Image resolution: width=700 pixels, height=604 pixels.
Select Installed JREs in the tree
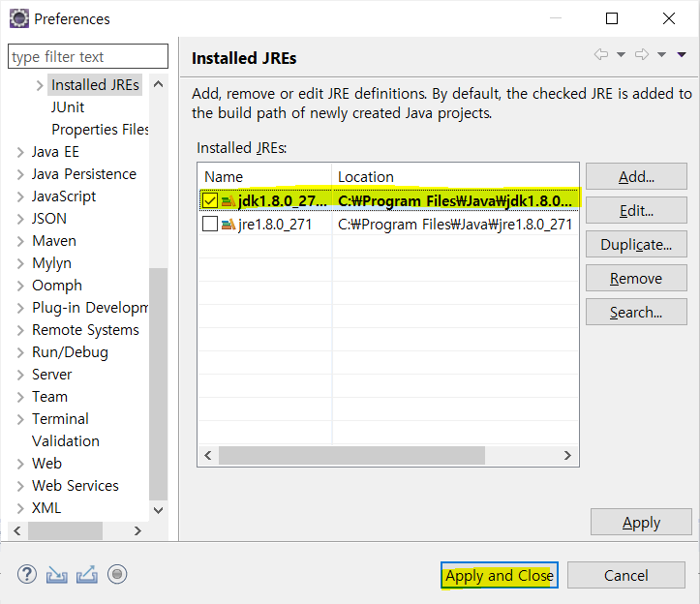[x=95, y=85]
